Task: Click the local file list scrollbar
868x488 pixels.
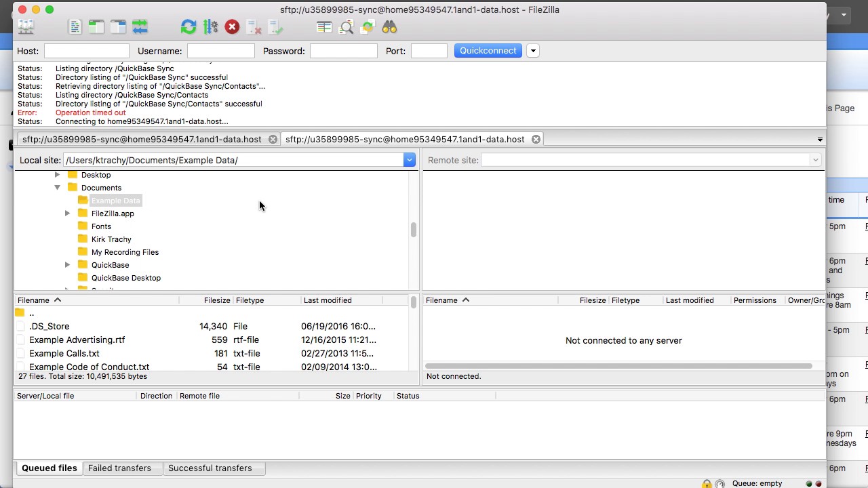Action: coord(413,303)
